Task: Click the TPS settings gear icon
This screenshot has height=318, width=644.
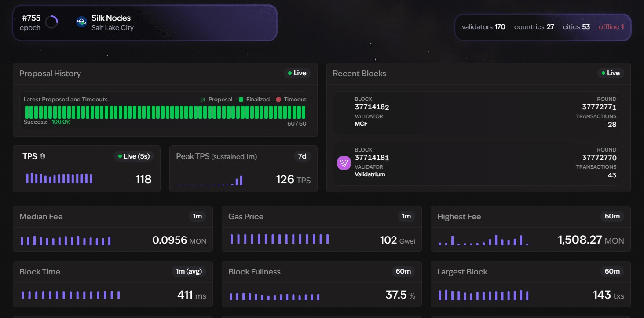Action: (43, 156)
